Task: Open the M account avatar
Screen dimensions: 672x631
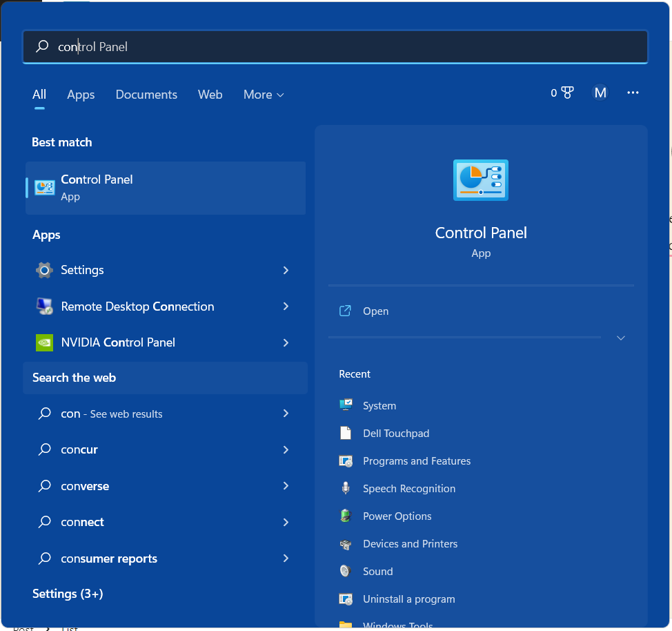Action: pyautogui.click(x=600, y=93)
